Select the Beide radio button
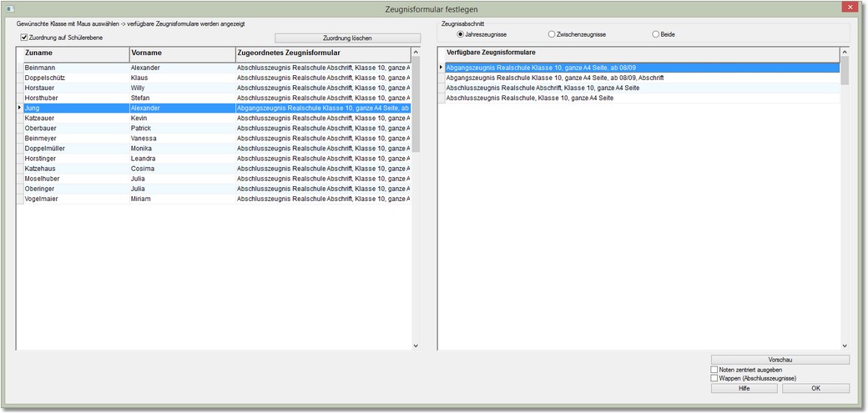This screenshot has height=414, width=868. coord(655,35)
